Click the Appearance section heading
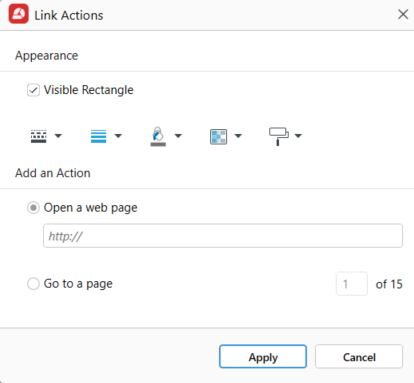 46,56
